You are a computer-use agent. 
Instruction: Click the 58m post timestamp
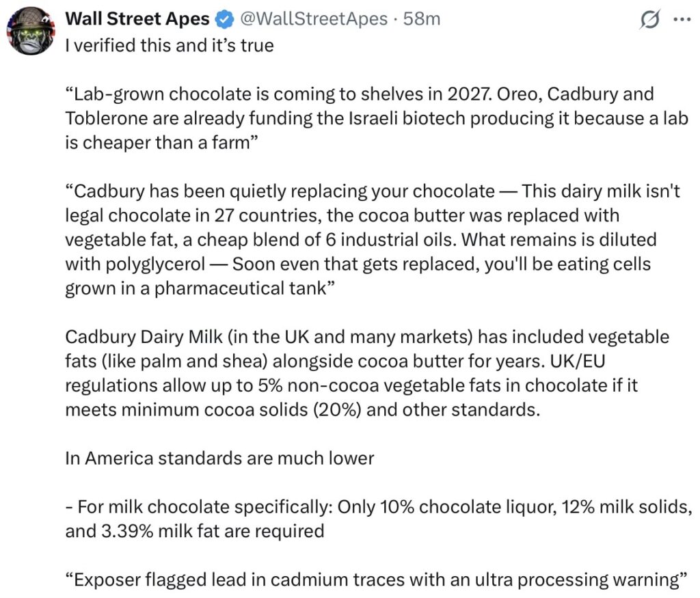422,19
